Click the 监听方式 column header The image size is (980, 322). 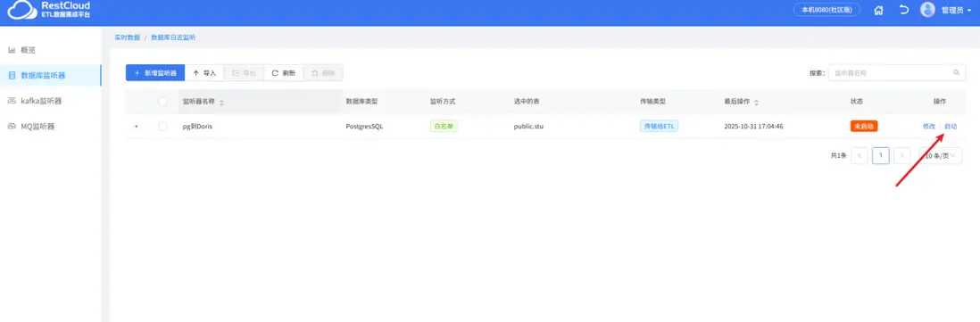click(443, 101)
